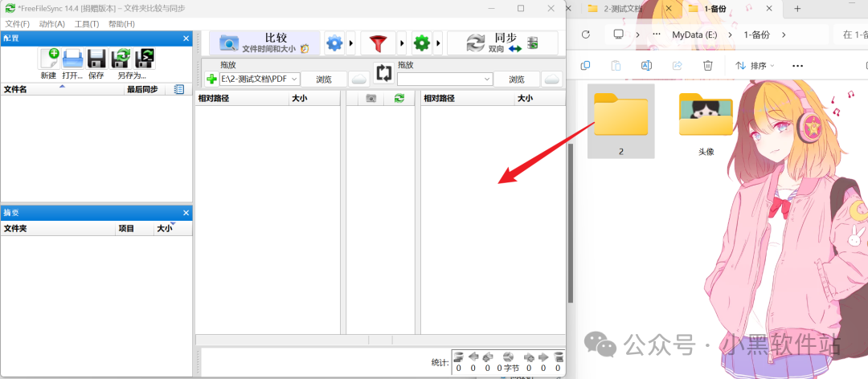Click 保存 save configuration icon
Screen dimensions: 868x379
pos(96,59)
